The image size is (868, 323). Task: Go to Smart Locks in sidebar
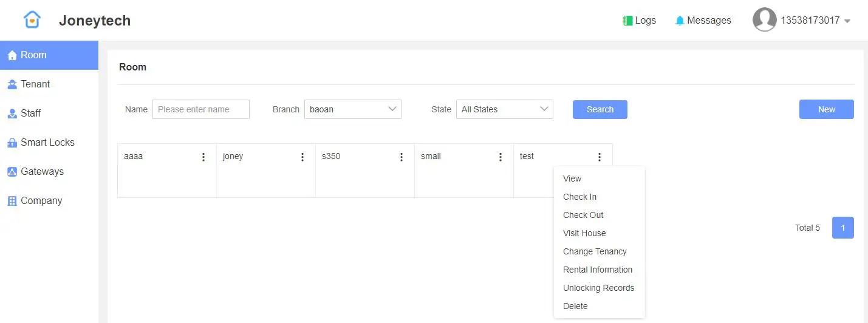coord(47,143)
